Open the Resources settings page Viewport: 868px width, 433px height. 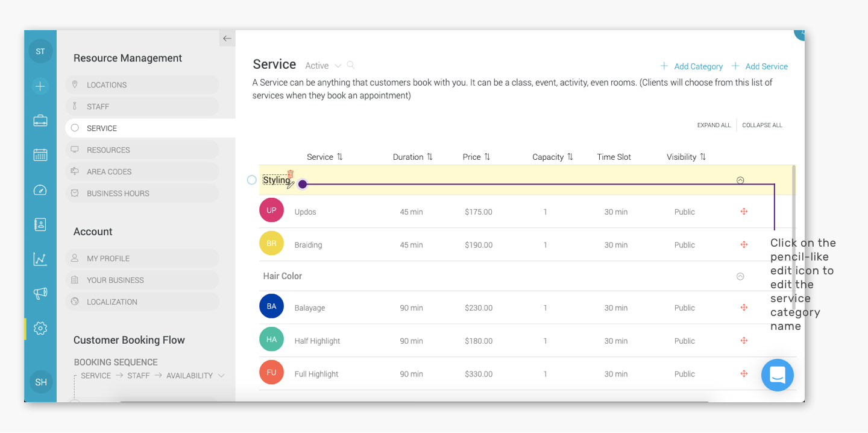(142, 150)
